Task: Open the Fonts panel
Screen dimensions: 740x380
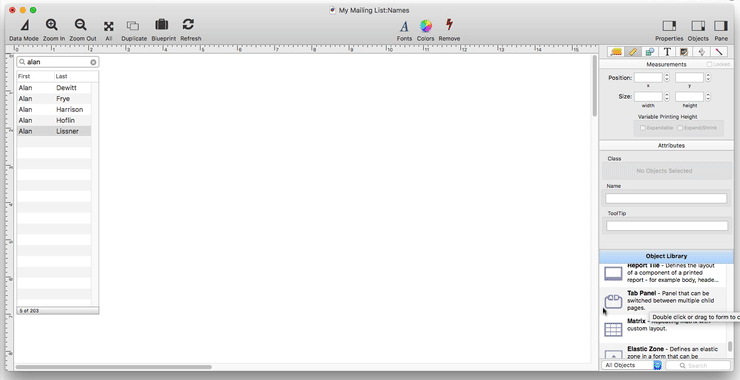Action: coord(404,26)
